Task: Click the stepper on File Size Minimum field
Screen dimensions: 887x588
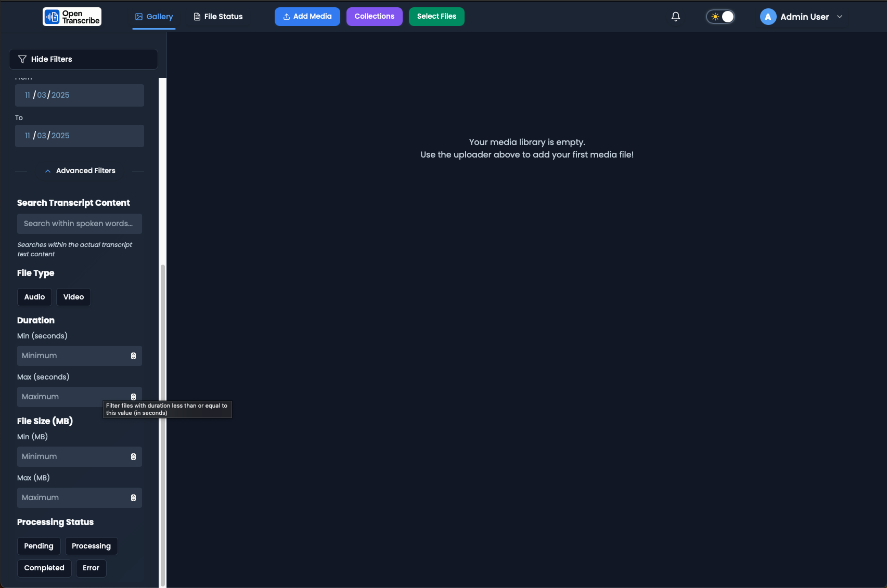Action: point(133,457)
